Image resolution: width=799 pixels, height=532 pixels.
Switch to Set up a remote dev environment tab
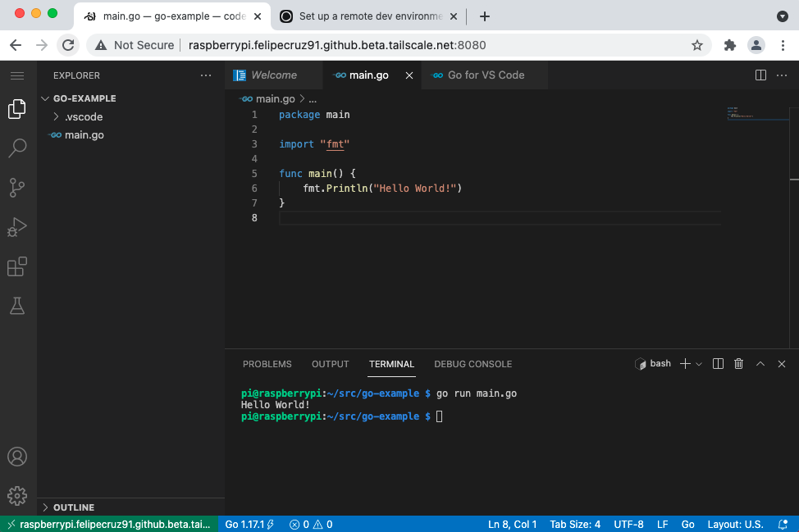click(x=368, y=16)
